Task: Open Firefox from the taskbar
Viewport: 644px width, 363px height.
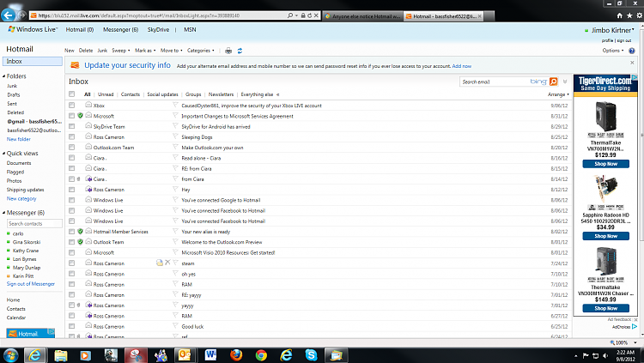Action: pos(236,355)
